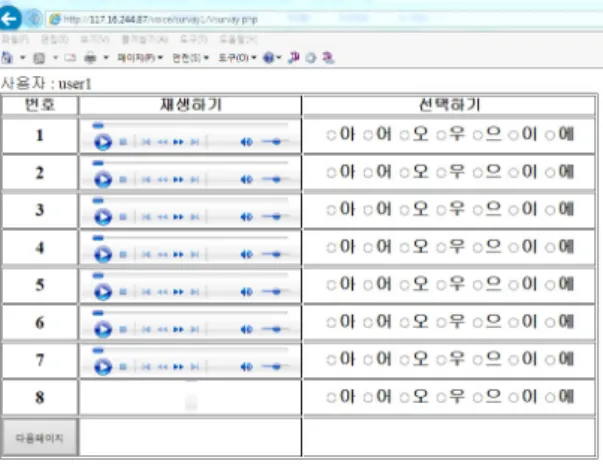Open the 편집(E) menu
Image resolution: width=603 pixels, height=464 pixels.
click(x=55, y=39)
